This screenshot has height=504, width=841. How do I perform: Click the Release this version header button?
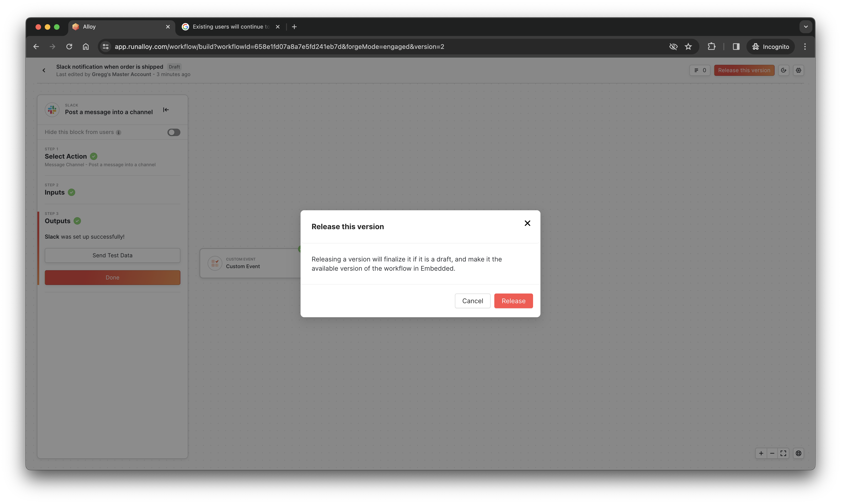(x=744, y=70)
